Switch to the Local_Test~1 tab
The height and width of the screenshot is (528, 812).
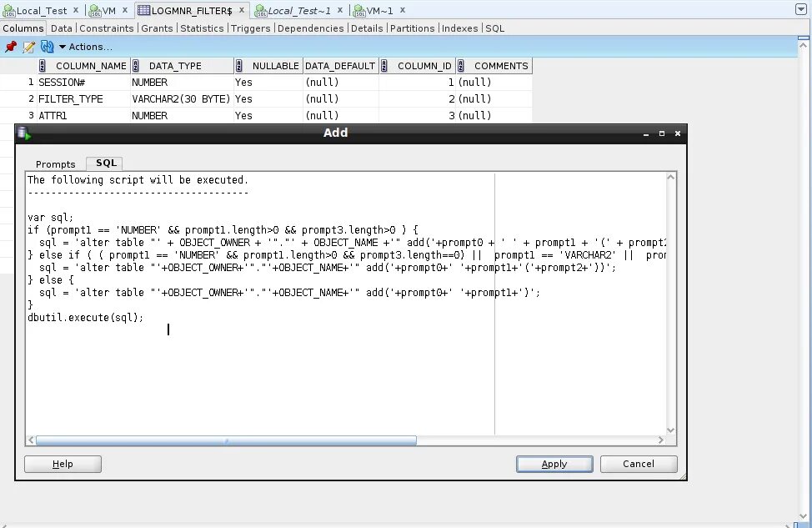click(x=293, y=10)
